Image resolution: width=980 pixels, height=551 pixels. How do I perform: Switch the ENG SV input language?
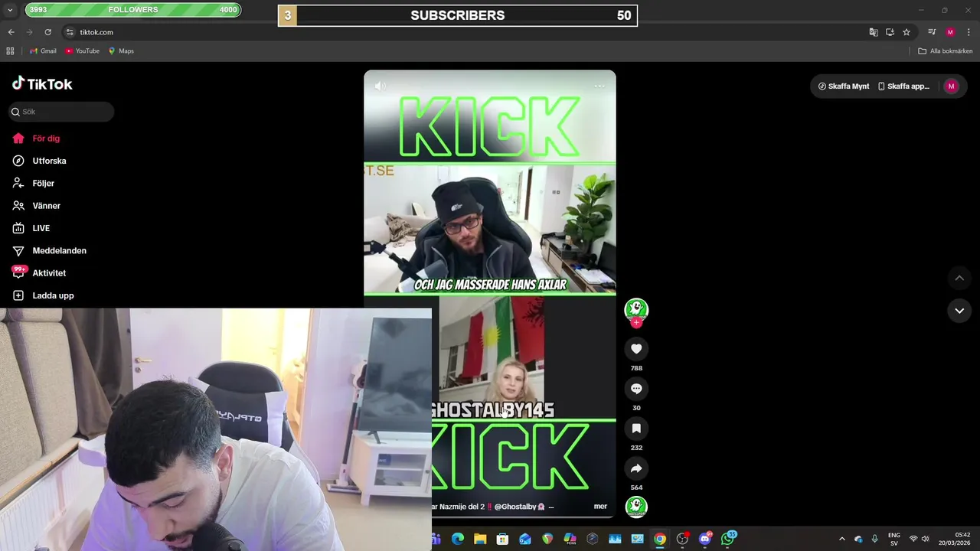(893, 539)
